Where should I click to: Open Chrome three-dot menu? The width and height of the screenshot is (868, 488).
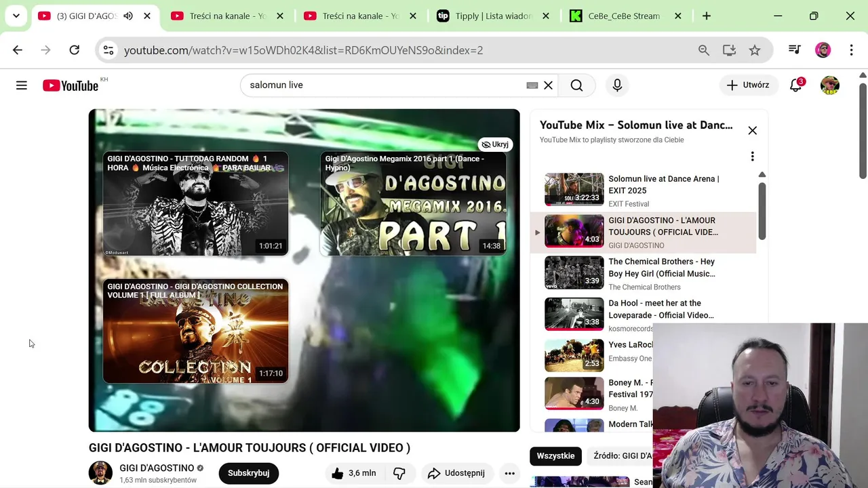pos(851,50)
